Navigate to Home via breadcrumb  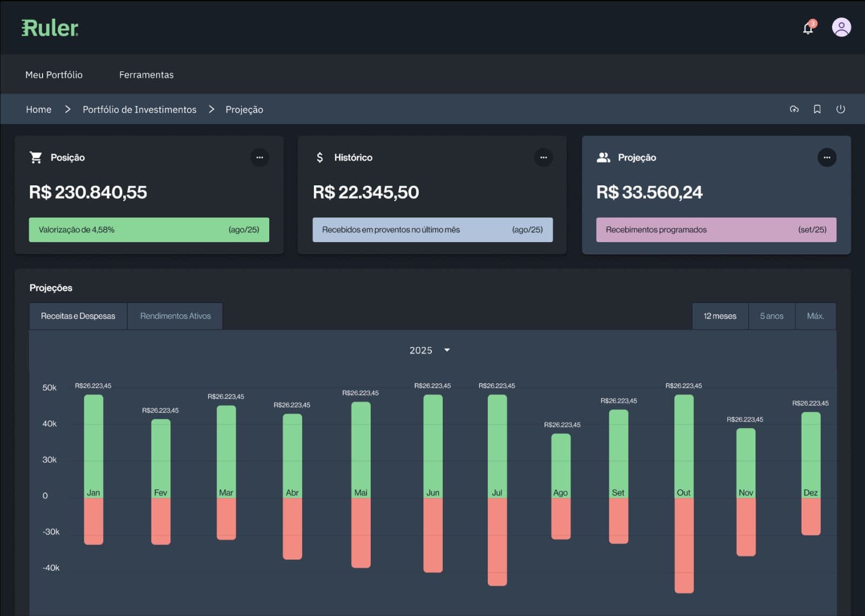click(38, 109)
